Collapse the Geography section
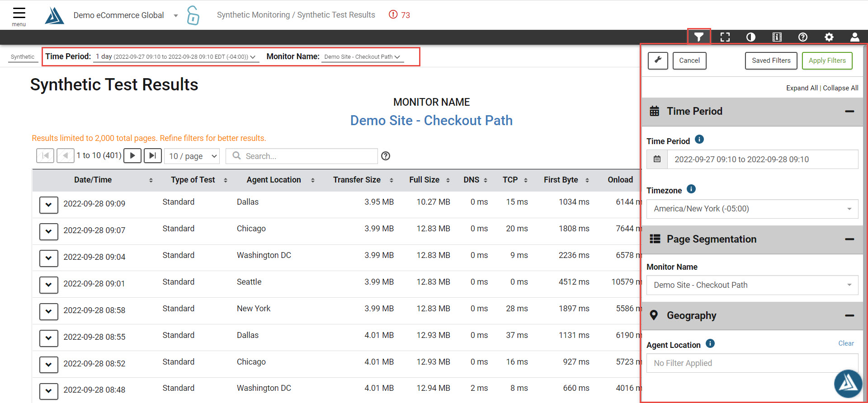Screen dimensions: 868x403 click(x=849, y=315)
